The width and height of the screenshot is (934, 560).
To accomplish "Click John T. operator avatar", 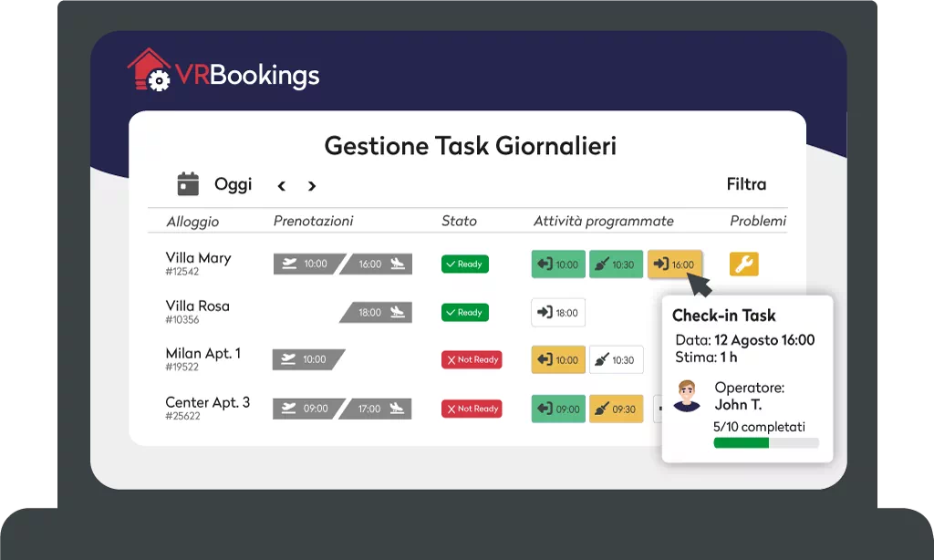I will 687,396.
